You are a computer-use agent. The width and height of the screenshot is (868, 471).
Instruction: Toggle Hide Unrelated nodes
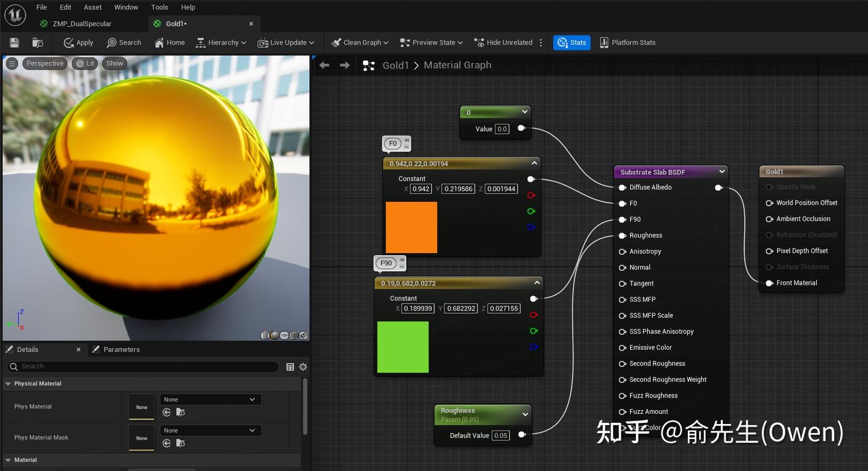point(503,43)
